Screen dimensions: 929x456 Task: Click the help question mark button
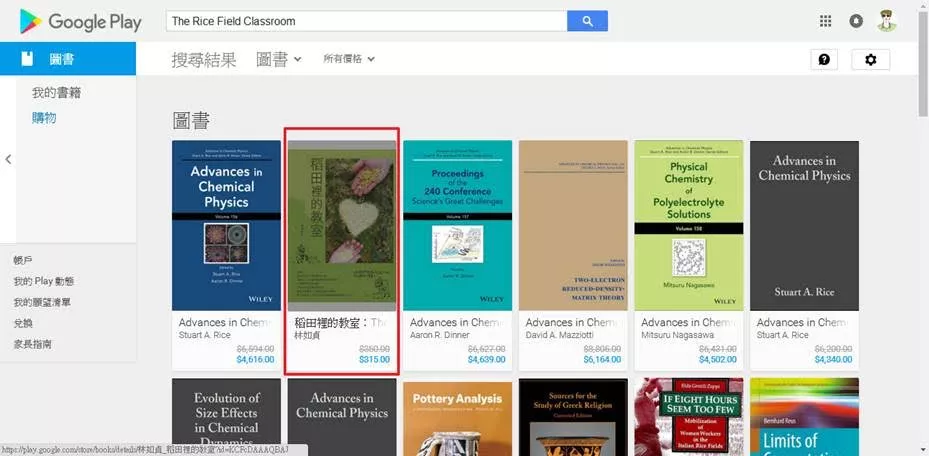(824, 59)
